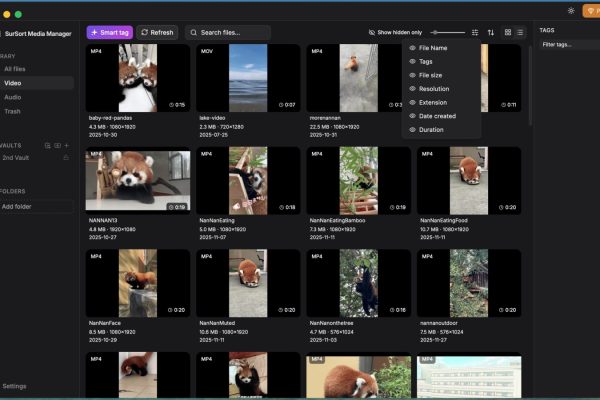Open the nannanoutdoor video thumbnail
The height and width of the screenshot is (400, 600).
point(469,283)
